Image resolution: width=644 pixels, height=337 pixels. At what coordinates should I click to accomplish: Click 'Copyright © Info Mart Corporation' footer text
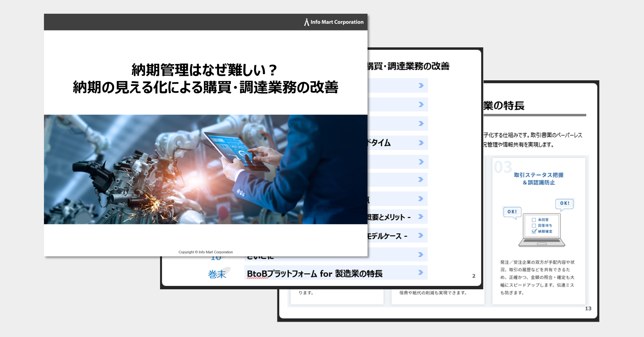point(206,252)
